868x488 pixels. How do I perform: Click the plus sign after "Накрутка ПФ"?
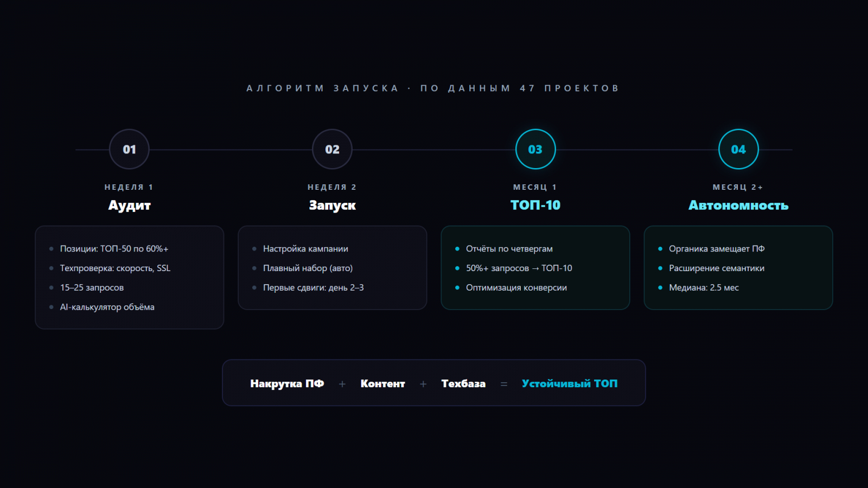342,384
